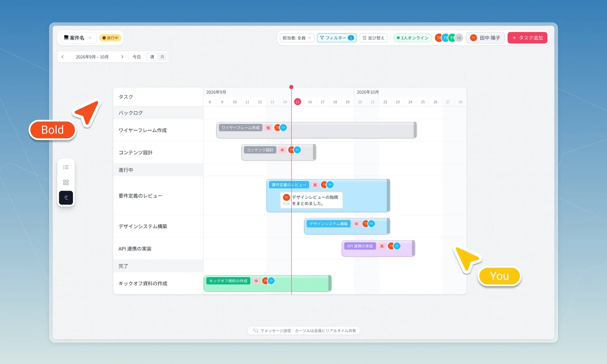Select the timeline Gantt view icon
The height and width of the screenshot is (364, 607).
point(66,198)
